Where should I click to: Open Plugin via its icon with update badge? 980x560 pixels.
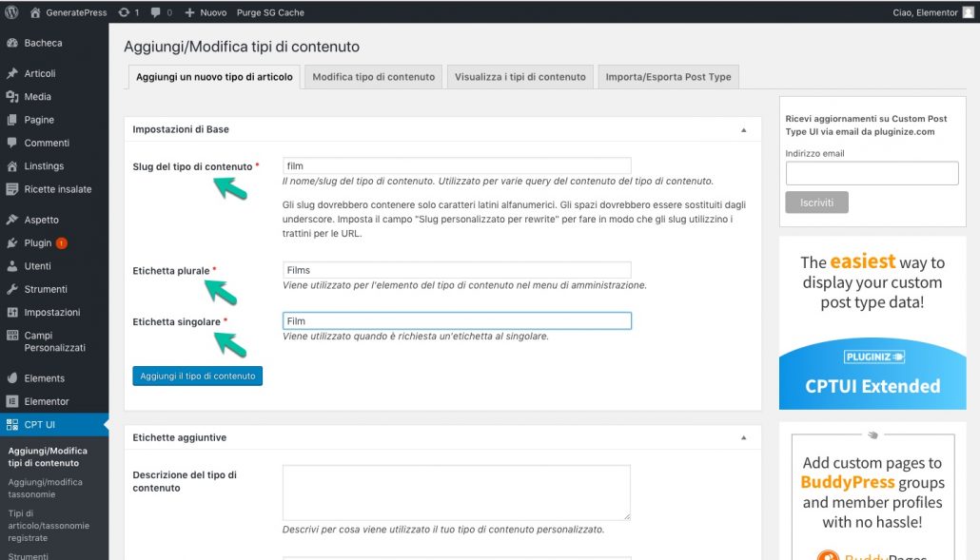click(14, 242)
